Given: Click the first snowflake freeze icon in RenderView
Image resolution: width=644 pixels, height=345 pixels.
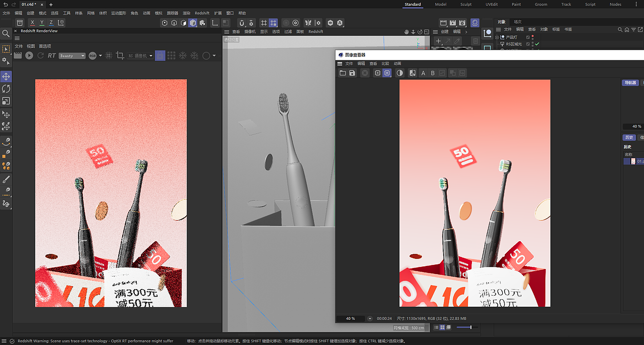Looking at the screenshot, I should pos(183,55).
